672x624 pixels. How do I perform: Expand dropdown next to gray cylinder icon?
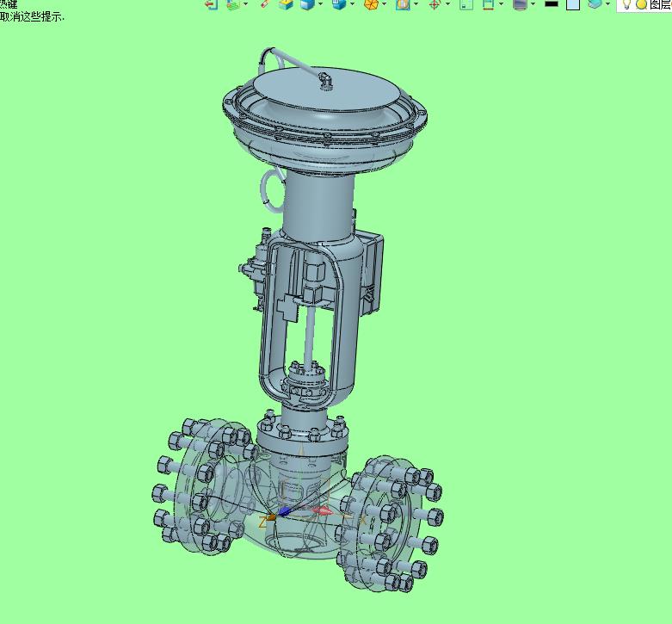coord(533,3)
